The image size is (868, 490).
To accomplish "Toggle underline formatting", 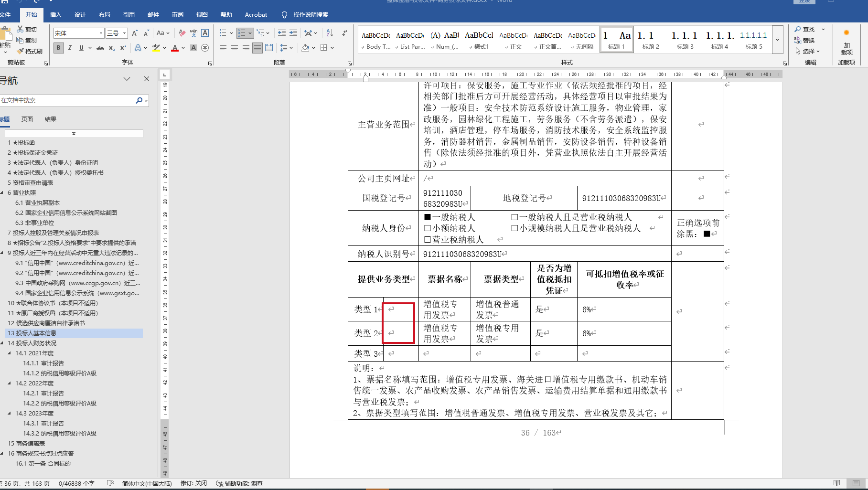I will [x=81, y=48].
